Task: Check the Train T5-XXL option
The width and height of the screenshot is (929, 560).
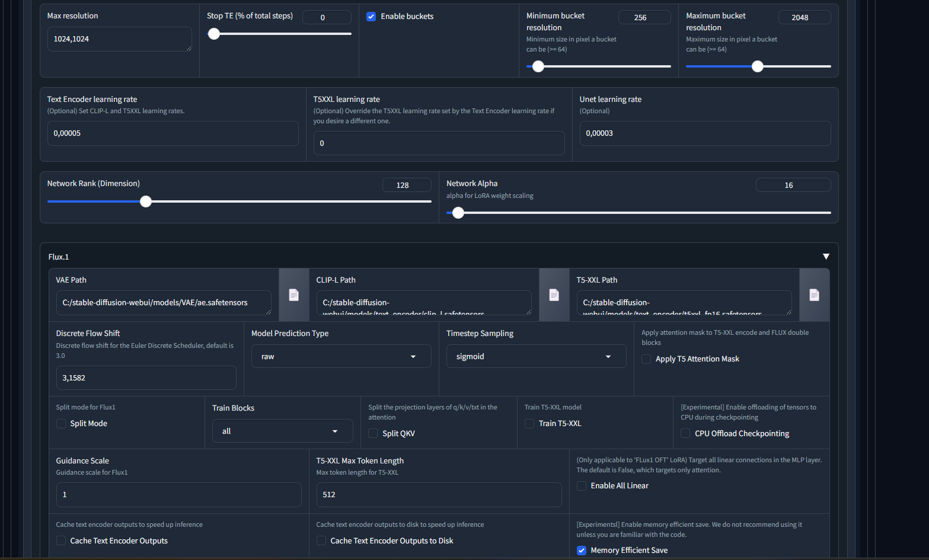Action: pyautogui.click(x=529, y=424)
